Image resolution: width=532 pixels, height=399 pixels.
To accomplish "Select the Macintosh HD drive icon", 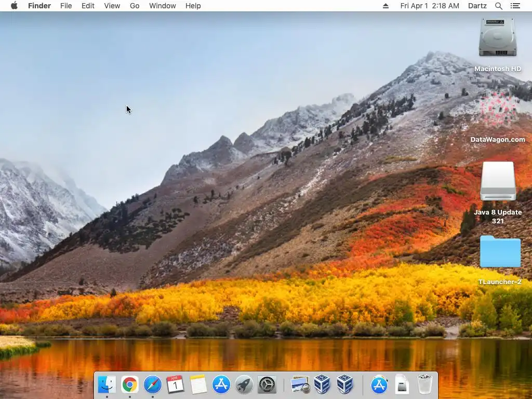I will (x=498, y=37).
